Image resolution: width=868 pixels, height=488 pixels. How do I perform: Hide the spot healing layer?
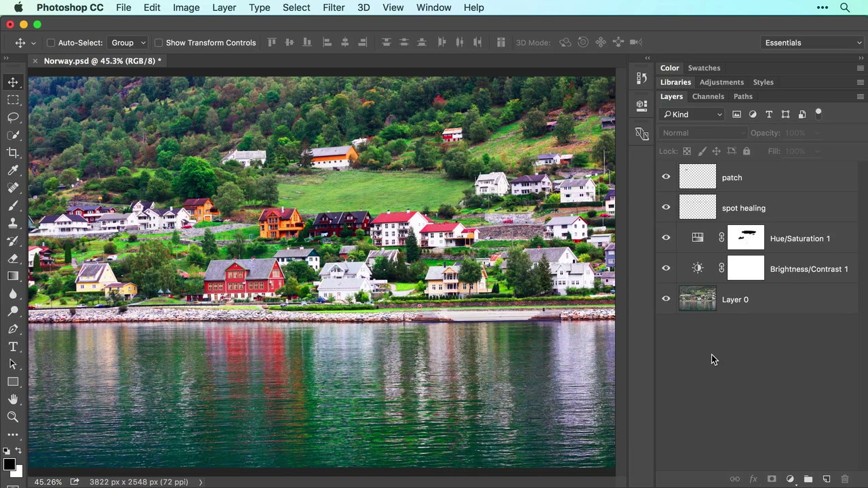pyautogui.click(x=666, y=207)
